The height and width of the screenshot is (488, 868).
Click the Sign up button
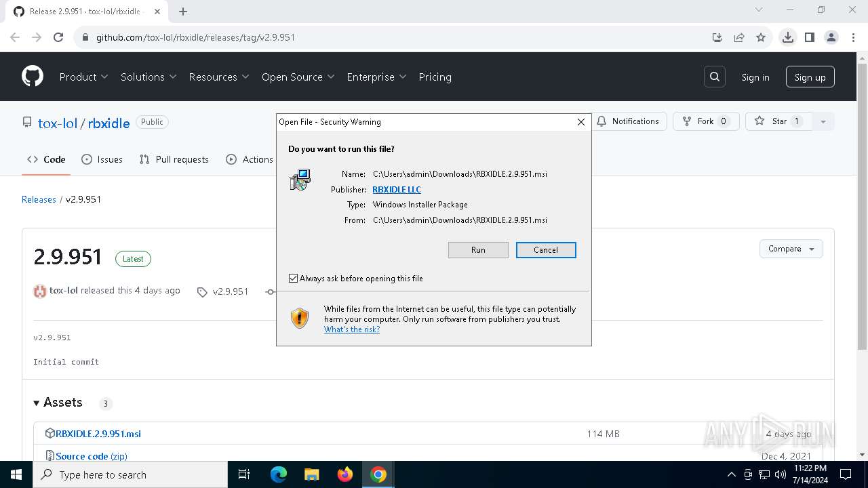tap(810, 77)
